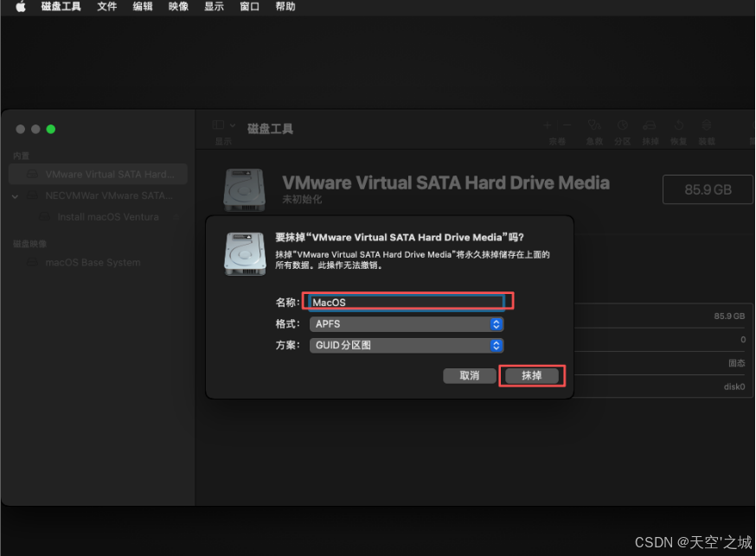Click the Erase 抹掉 toolbar icon
756x556 pixels.
650,125
